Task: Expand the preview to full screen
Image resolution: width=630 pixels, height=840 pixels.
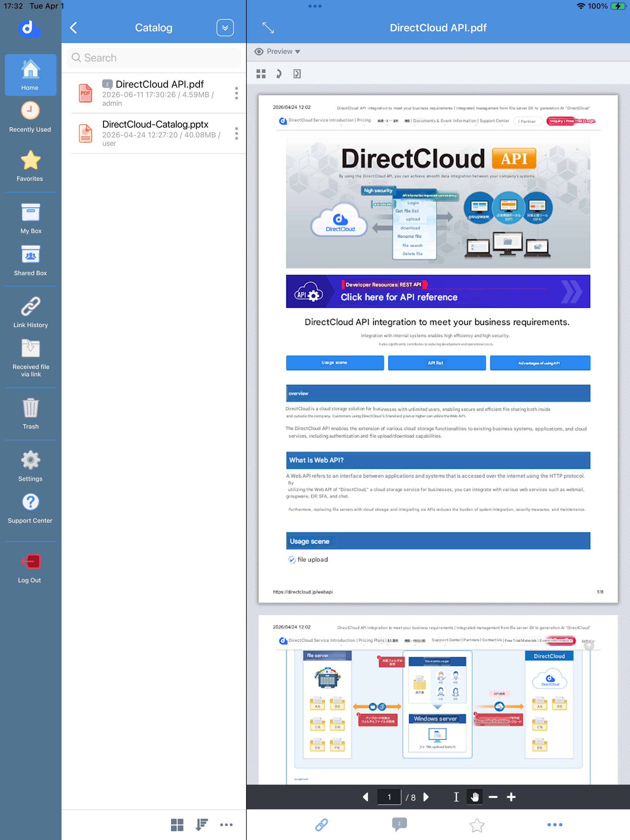Action: pyautogui.click(x=268, y=28)
